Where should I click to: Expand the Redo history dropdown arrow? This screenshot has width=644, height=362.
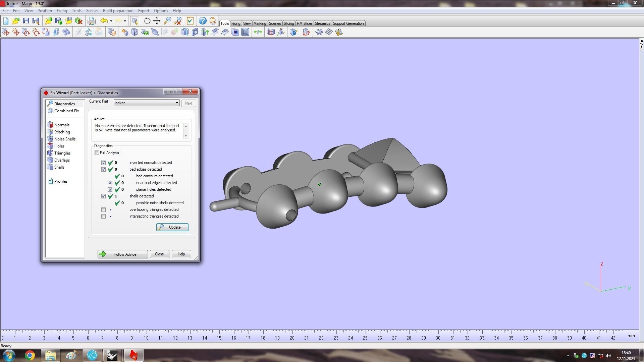125,21
